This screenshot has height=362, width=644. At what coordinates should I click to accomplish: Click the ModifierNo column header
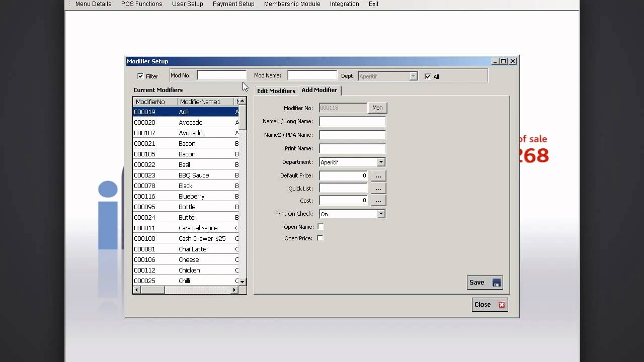tap(155, 102)
